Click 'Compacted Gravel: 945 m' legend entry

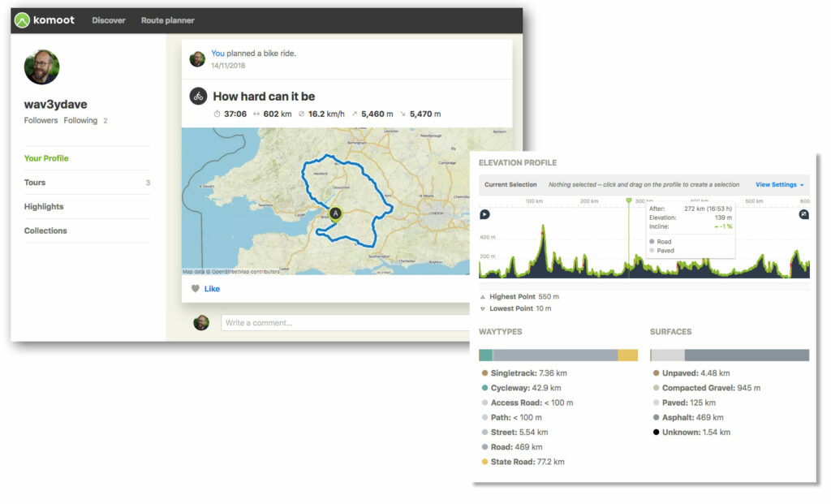[707, 388]
